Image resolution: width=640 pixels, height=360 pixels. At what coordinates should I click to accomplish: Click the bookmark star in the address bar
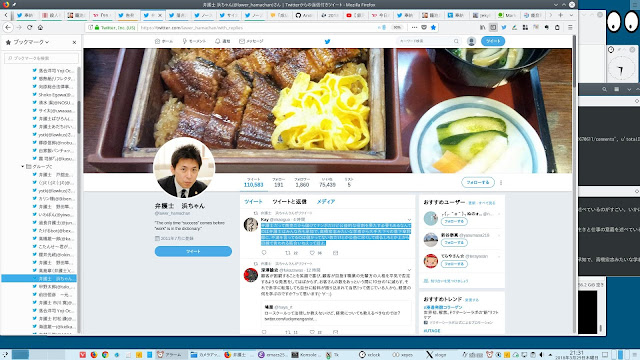433,27
